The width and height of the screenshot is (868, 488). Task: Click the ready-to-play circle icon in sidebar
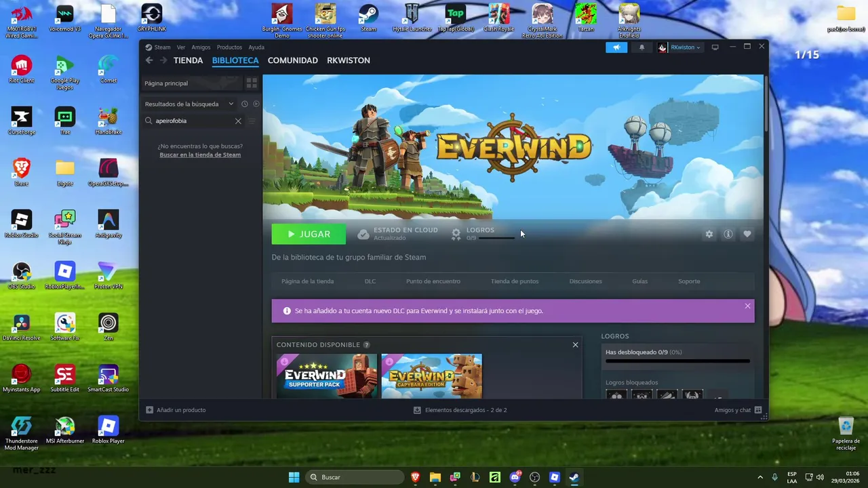pos(256,104)
